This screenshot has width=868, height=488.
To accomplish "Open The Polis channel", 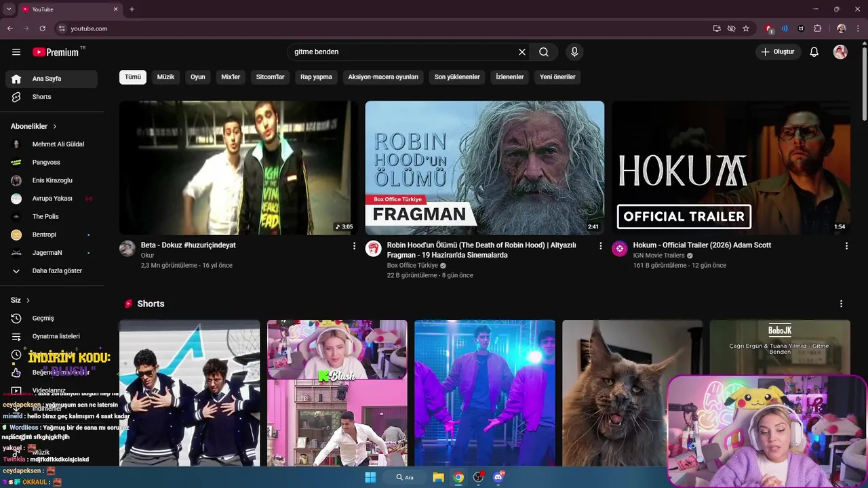I will point(52,216).
